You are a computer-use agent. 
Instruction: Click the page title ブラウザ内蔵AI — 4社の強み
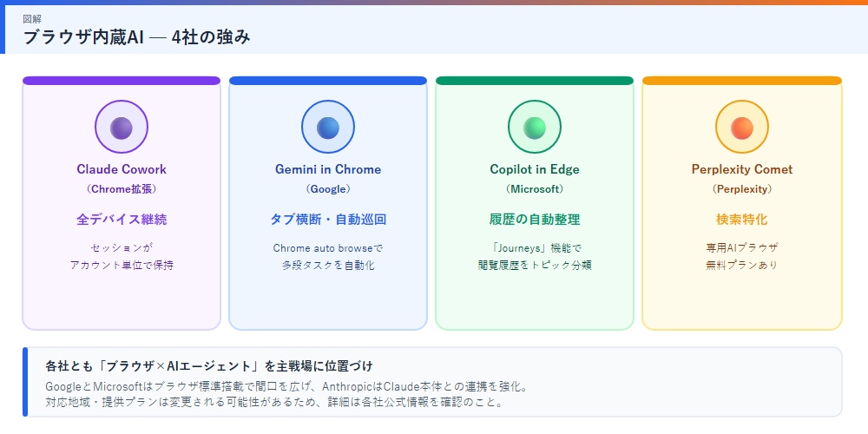pos(137,37)
